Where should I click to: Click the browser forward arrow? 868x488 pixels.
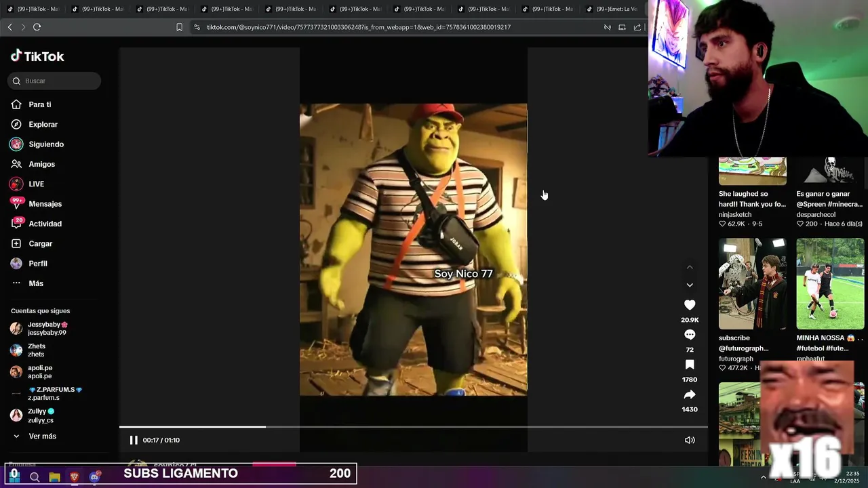(23, 27)
